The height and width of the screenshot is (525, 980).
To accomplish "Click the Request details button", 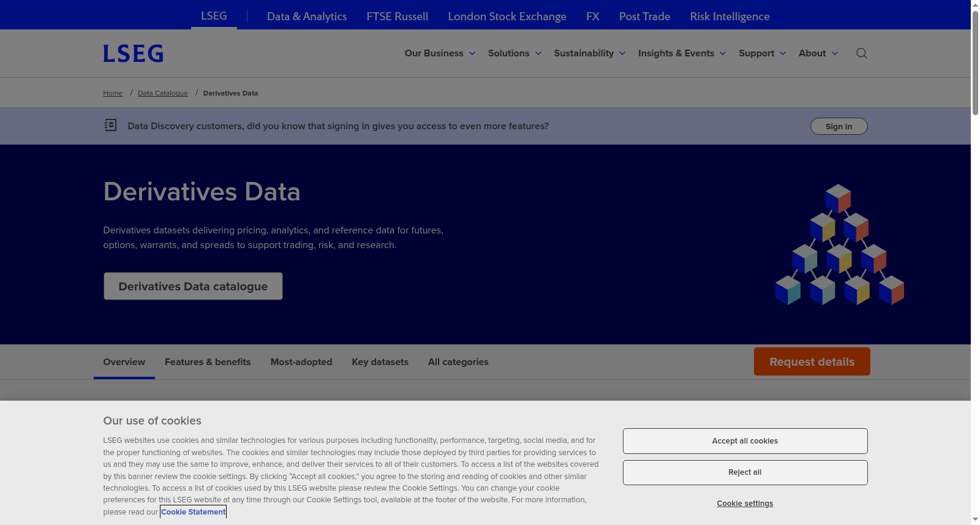I will tap(812, 361).
